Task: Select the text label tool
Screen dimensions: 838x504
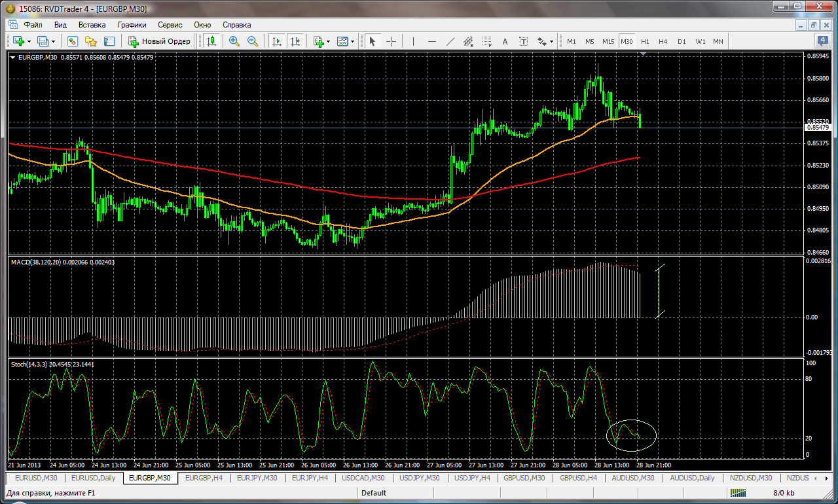Action: [x=524, y=41]
